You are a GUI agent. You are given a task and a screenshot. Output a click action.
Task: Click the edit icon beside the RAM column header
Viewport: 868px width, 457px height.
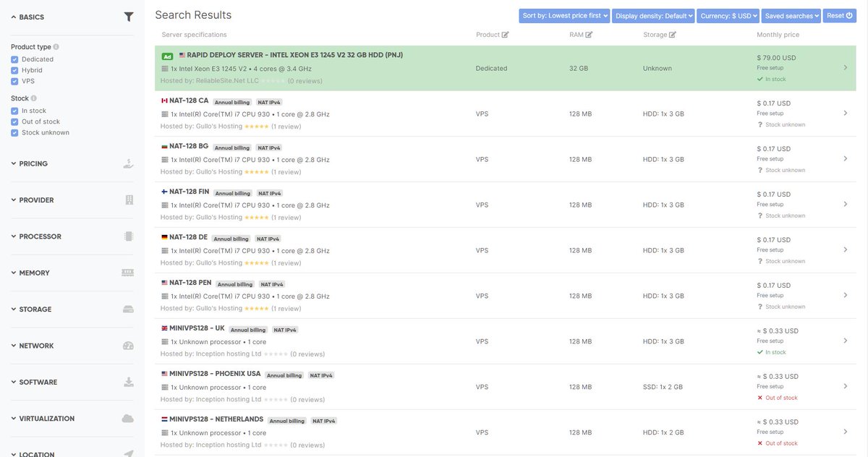[x=587, y=33]
